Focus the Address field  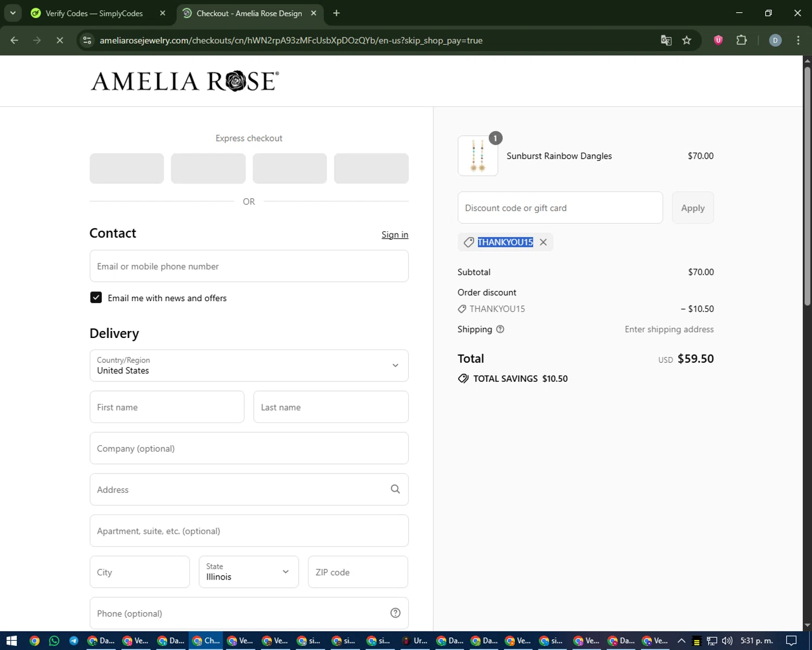pos(249,489)
